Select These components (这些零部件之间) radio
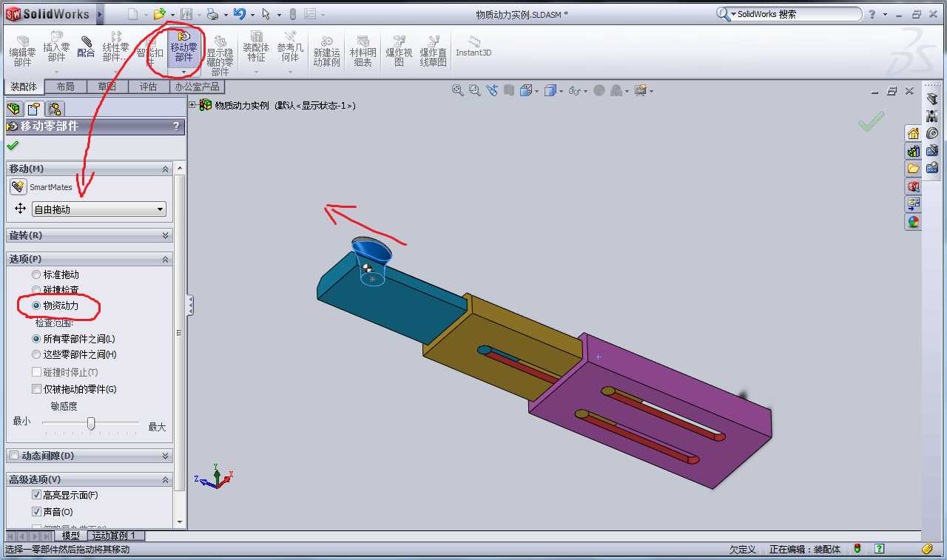Image resolution: width=947 pixels, height=560 pixels. [x=36, y=354]
